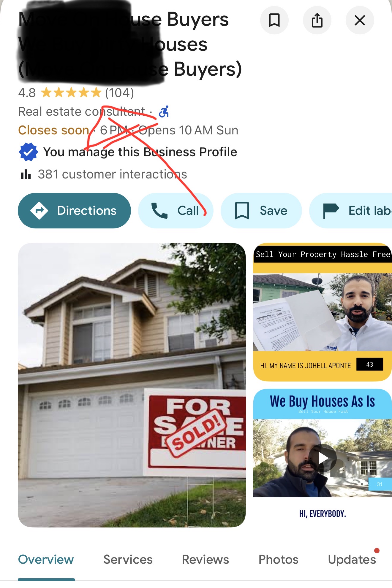Open Directions to the business
The image size is (392, 588).
coord(74,211)
